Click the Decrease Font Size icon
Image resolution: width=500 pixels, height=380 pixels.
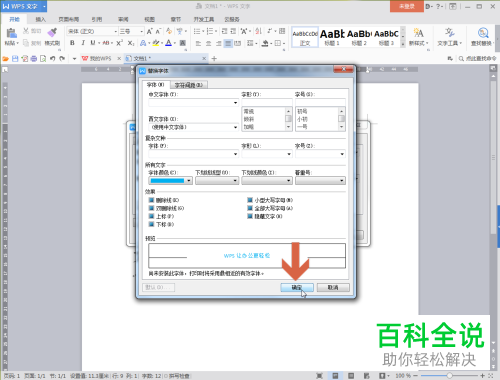tap(158, 31)
